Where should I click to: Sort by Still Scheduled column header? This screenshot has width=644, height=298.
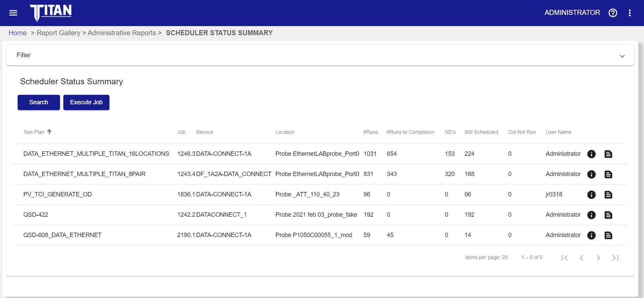[x=481, y=132]
